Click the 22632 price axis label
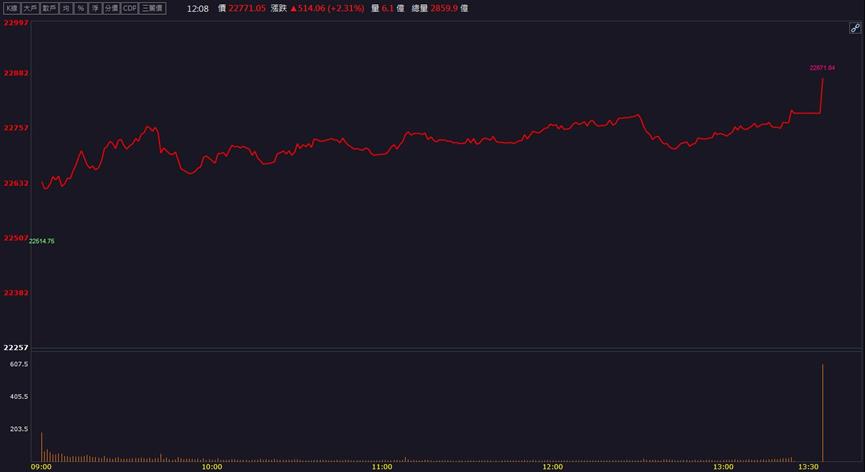The height and width of the screenshot is (472, 865). coord(16,183)
